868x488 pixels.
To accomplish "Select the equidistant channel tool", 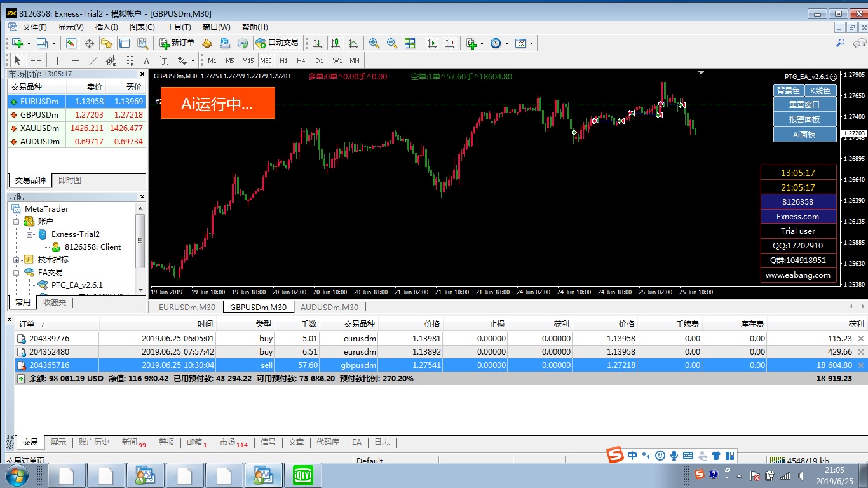I will 111,60.
